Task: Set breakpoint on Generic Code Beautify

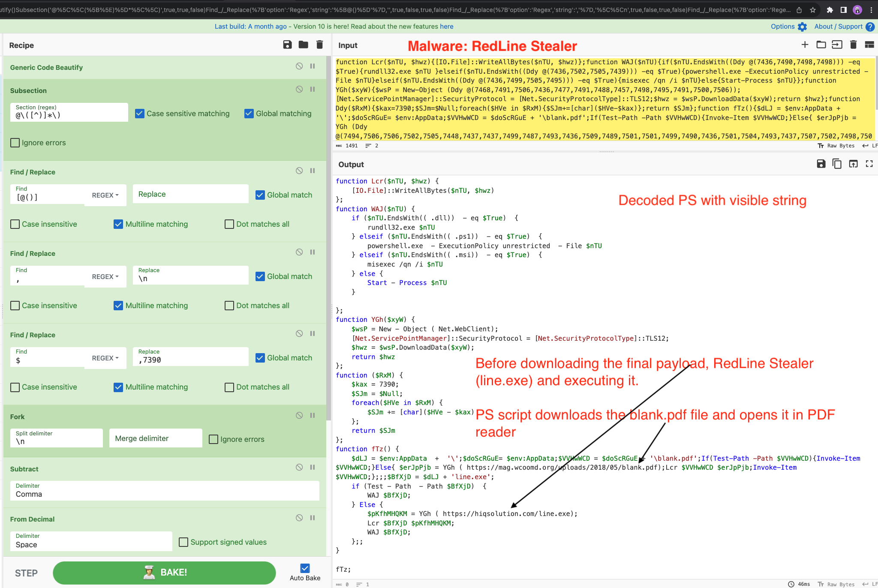Action: (313, 66)
